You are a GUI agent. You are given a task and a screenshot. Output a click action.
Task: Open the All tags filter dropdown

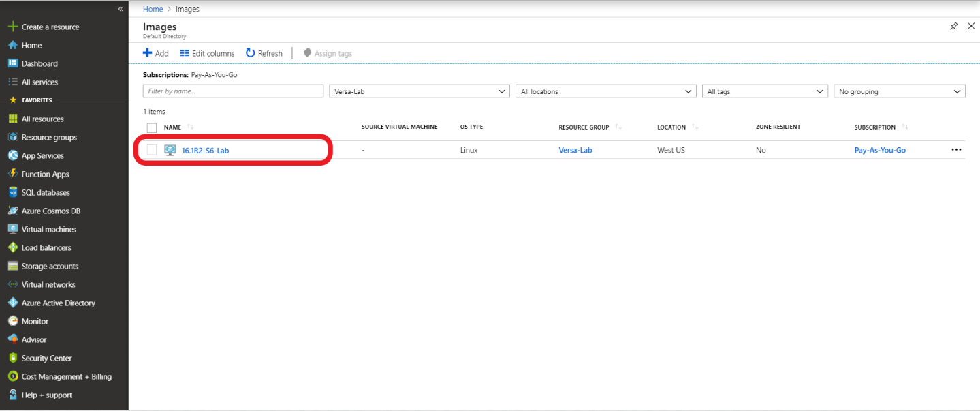[765, 91]
